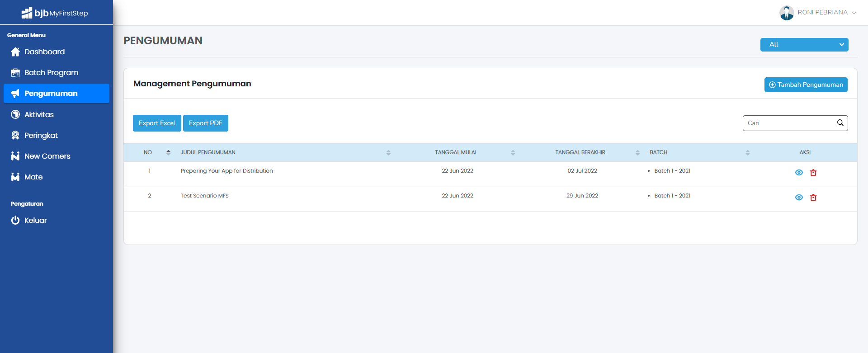The image size is (868, 353).
Task: Go to Batch Program in sidebar
Action: click(x=57, y=73)
